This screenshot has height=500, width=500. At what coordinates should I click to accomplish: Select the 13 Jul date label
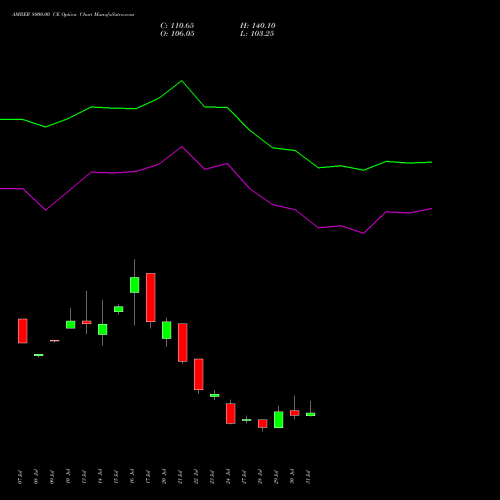(84, 477)
